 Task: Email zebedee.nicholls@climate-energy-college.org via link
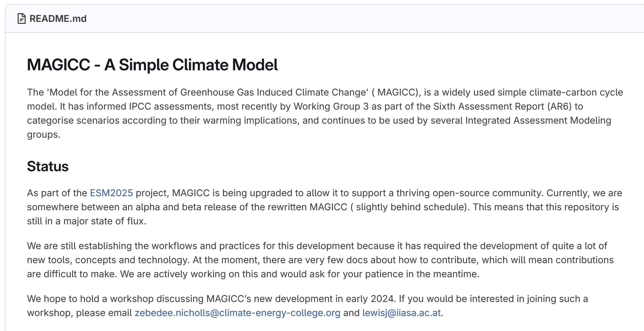pyautogui.click(x=237, y=313)
